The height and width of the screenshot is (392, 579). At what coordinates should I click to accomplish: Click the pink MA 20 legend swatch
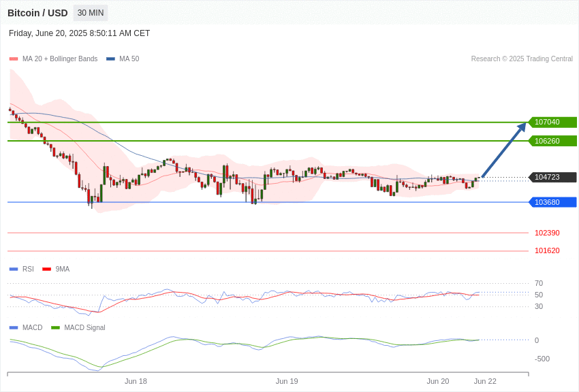click(14, 59)
